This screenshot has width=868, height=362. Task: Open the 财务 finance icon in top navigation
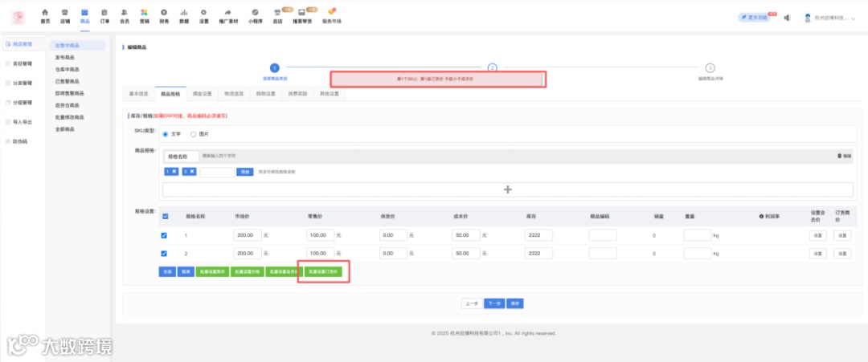tap(164, 11)
